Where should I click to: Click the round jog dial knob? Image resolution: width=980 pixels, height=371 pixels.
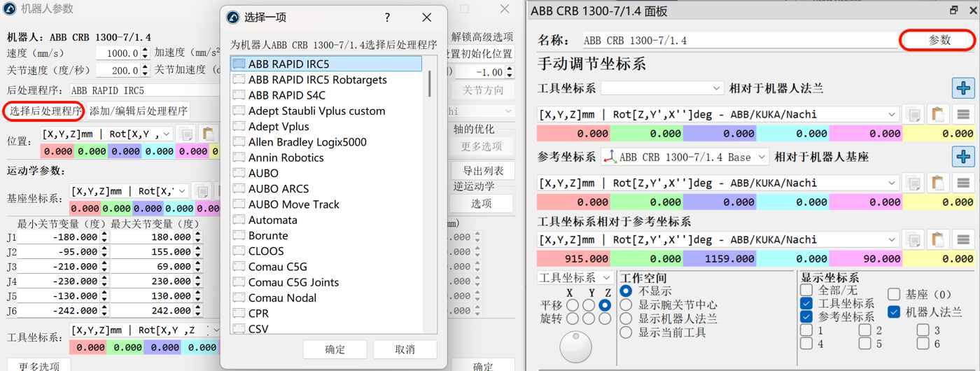575,347
